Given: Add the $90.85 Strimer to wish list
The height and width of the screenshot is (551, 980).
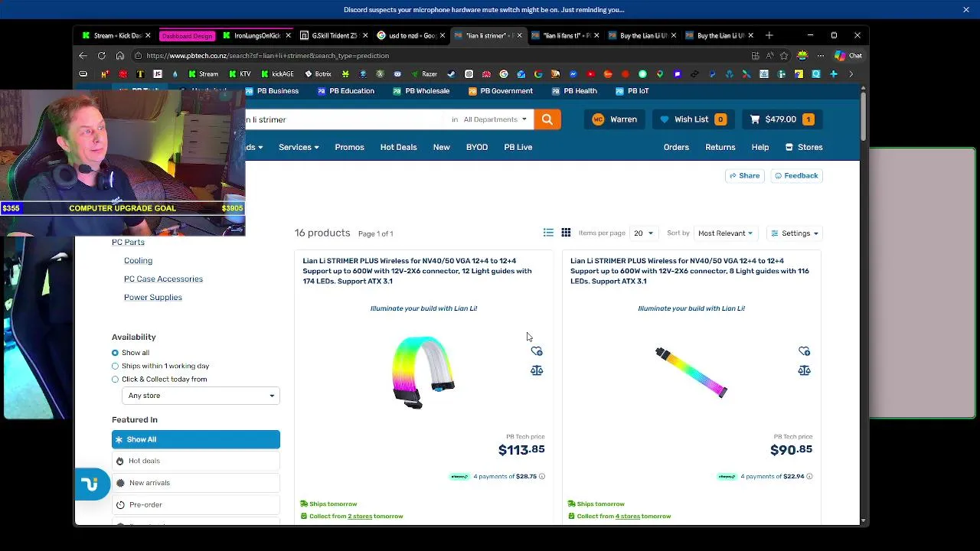Looking at the screenshot, I should (x=804, y=351).
